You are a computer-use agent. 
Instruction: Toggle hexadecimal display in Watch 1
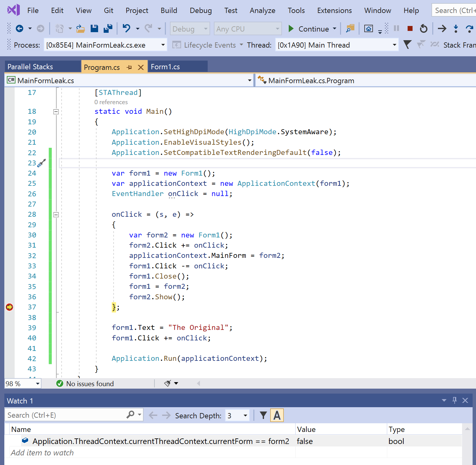[x=277, y=415]
